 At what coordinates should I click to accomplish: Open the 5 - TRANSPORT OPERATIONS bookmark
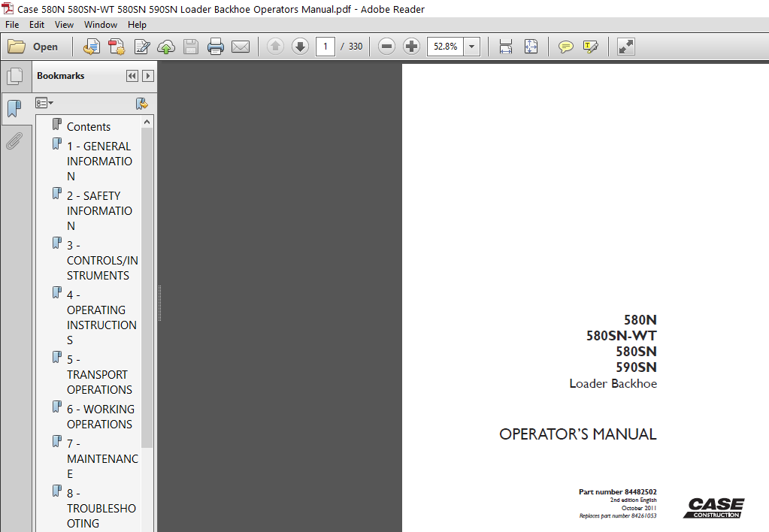(x=99, y=375)
